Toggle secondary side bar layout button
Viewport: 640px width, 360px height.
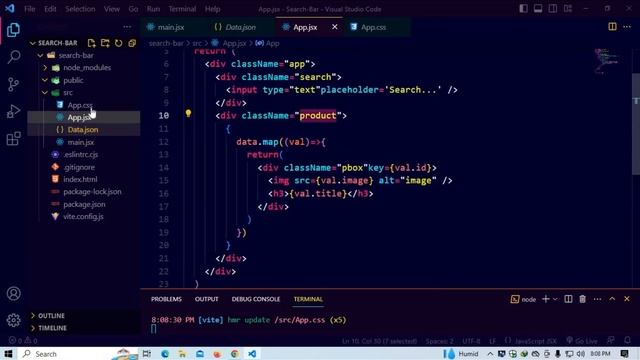(x=553, y=9)
